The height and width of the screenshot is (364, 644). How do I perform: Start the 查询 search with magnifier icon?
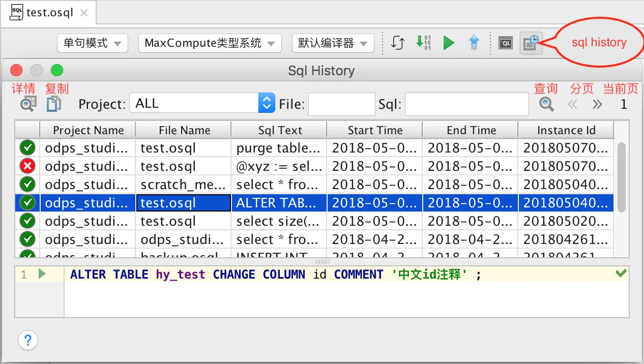pos(546,104)
